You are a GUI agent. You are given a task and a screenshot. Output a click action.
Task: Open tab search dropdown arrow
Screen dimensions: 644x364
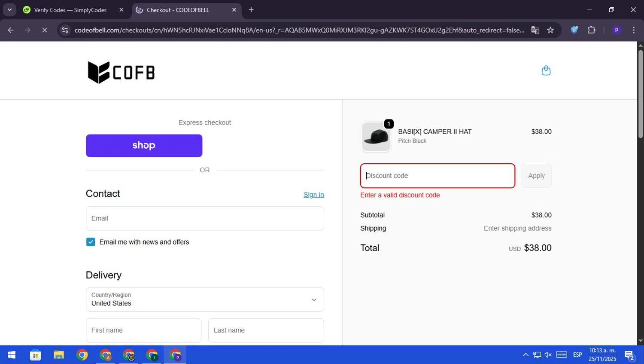[9, 9]
